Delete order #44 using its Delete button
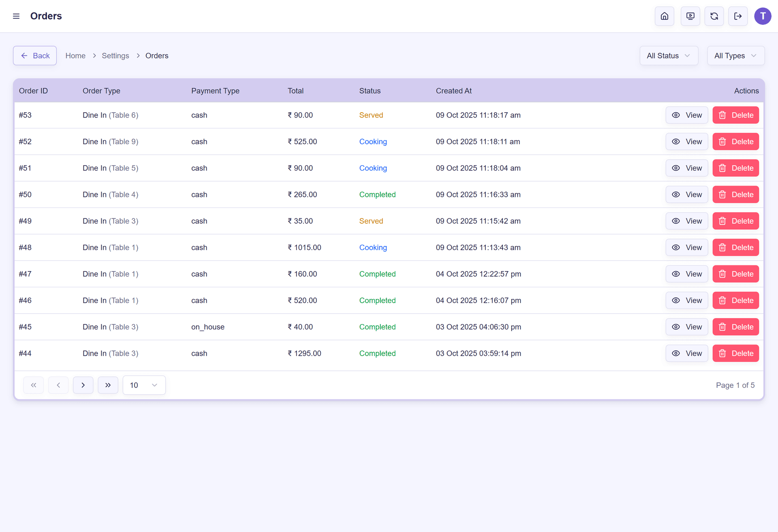The height and width of the screenshot is (532, 778). click(735, 353)
